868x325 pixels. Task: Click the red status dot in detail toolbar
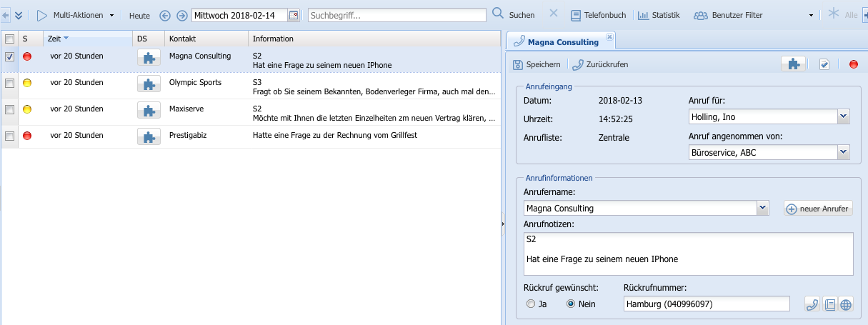click(x=853, y=64)
